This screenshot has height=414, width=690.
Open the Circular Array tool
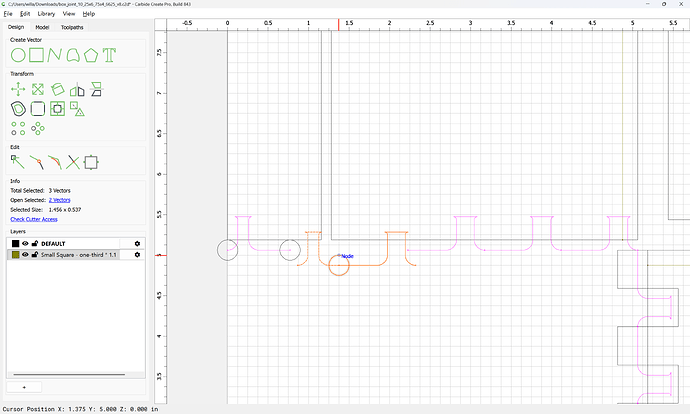click(38, 128)
